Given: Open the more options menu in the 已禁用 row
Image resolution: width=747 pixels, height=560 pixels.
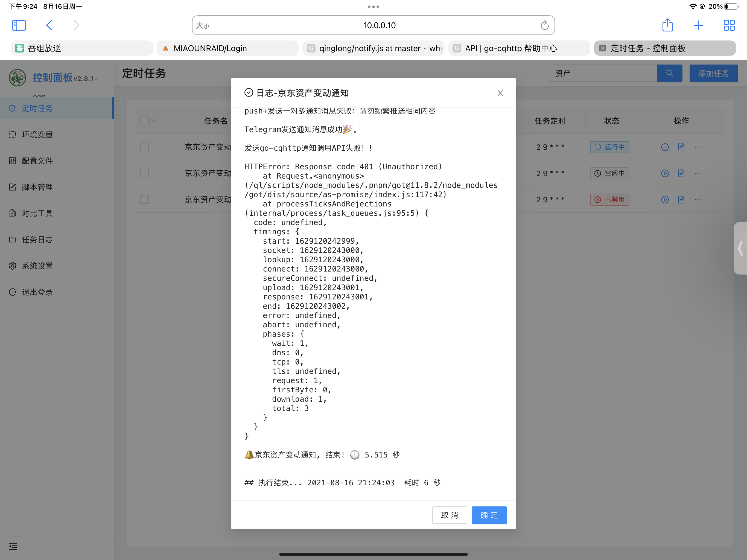Looking at the screenshot, I should pyautogui.click(x=698, y=199).
